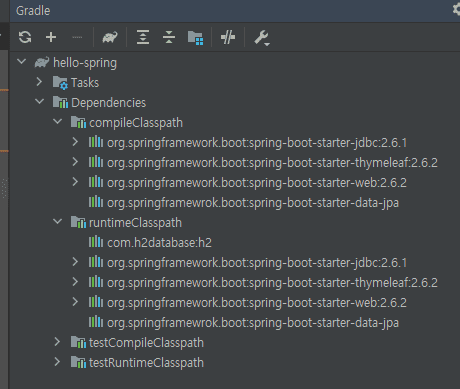Toggle offline mode

point(228,37)
